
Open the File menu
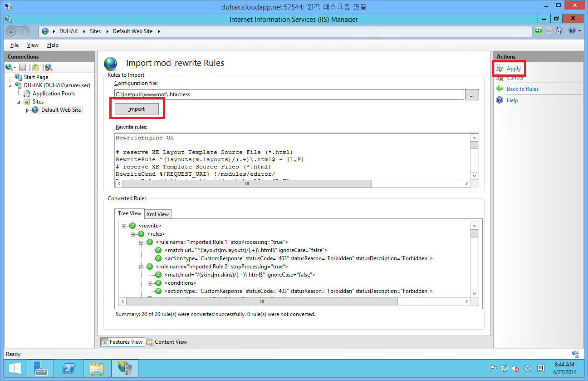click(x=15, y=45)
